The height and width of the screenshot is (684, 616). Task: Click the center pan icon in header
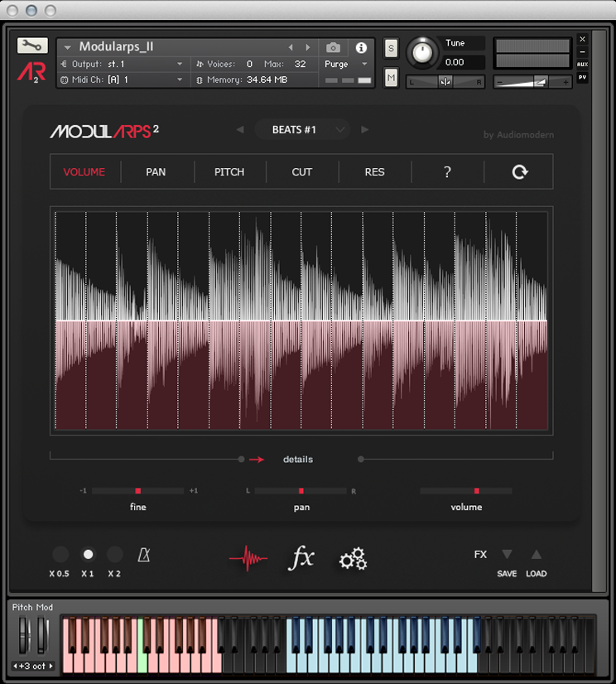(445, 82)
